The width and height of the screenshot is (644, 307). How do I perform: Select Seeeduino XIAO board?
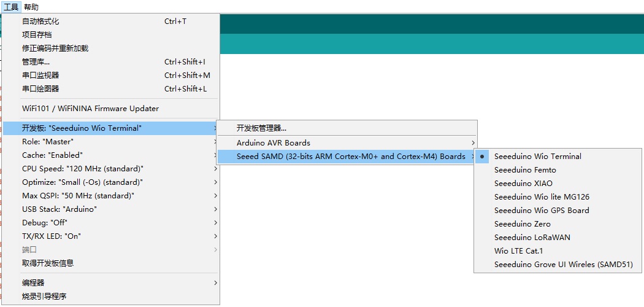[x=558, y=184]
